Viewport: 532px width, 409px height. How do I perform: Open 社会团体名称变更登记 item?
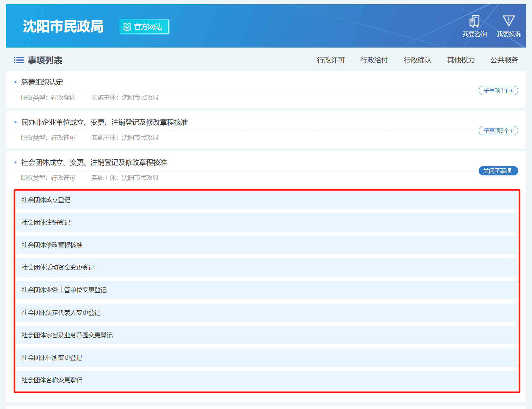[52, 380]
